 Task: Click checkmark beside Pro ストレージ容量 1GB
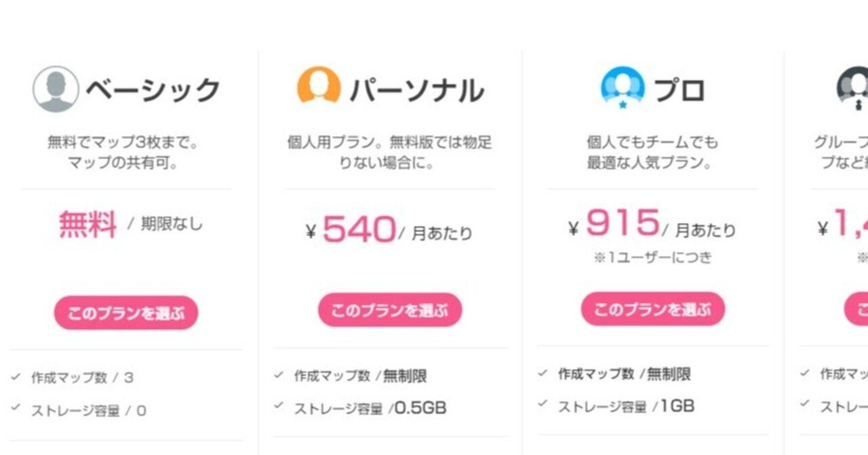coord(542,404)
